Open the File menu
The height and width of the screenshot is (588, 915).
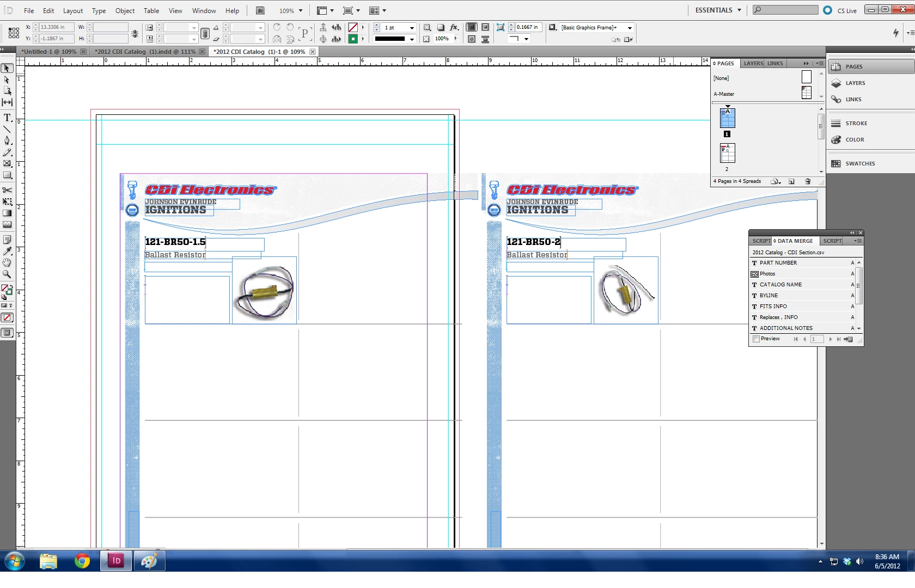click(x=29, y=10)
